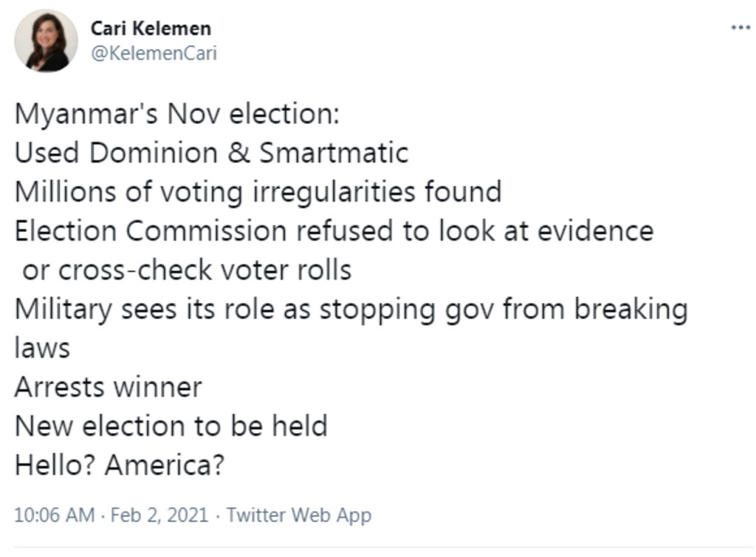Open the Cari Kelemen display name link

pyautogui.click(x=151, y=28)
